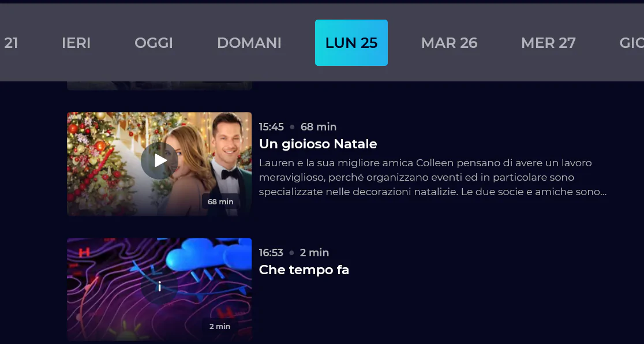Select the OGGI day tab

tap(153, 43)
